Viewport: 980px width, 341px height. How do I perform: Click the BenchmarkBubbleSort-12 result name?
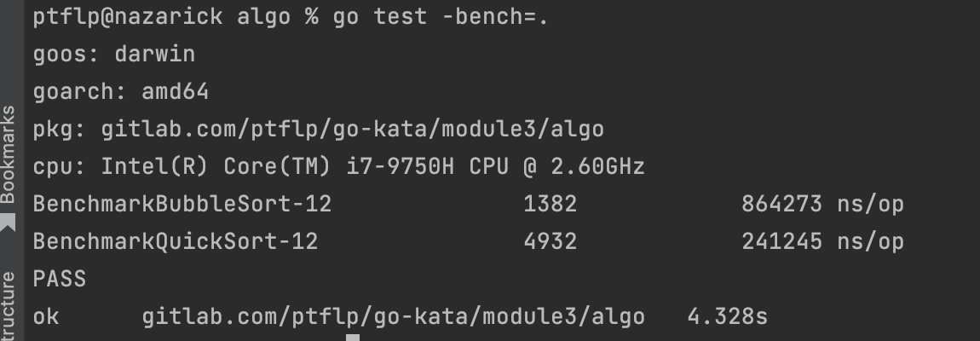click(182, 204)
